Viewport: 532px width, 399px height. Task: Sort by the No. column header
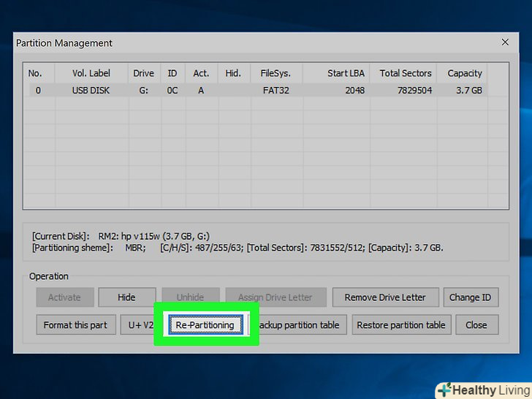pyautogui.click(x=39, y=73)
